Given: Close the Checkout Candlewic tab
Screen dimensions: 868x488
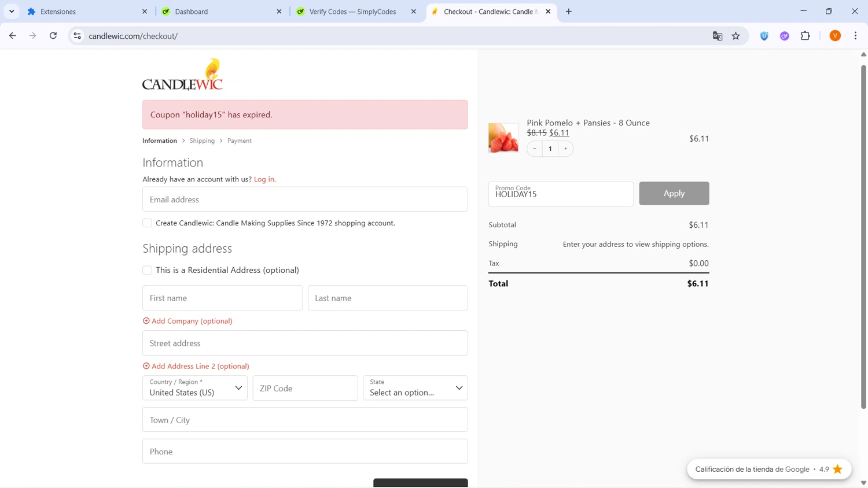Looking at the screenshot, I should coord(548,12).
